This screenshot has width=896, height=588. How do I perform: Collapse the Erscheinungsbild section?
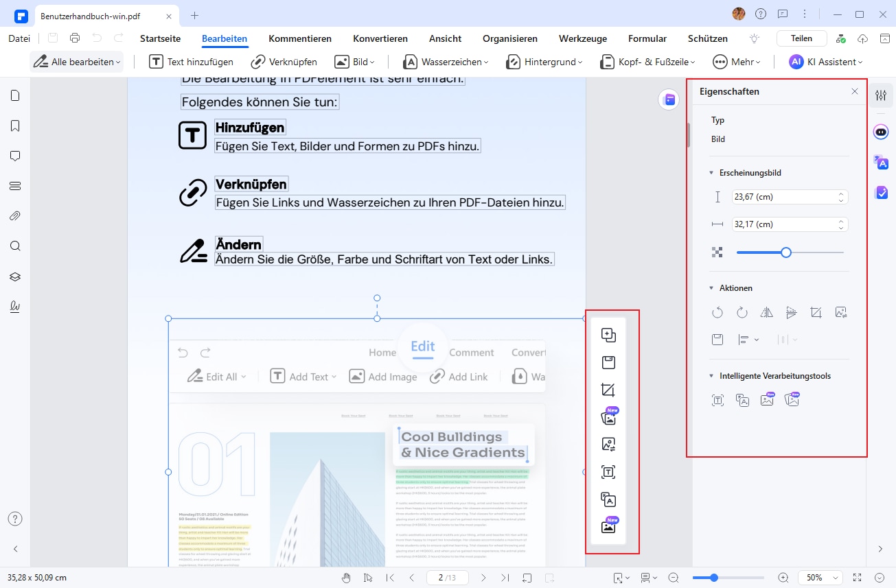(711, 173)
